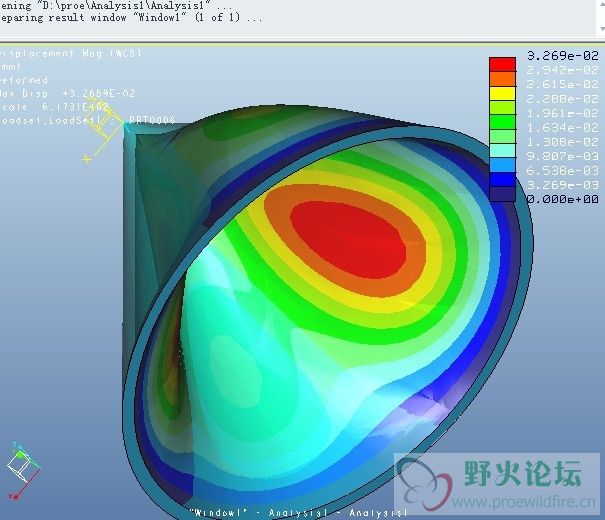605x520 pixels.
Task: Select legend value 1.308e-02
Action: (563, 142)
